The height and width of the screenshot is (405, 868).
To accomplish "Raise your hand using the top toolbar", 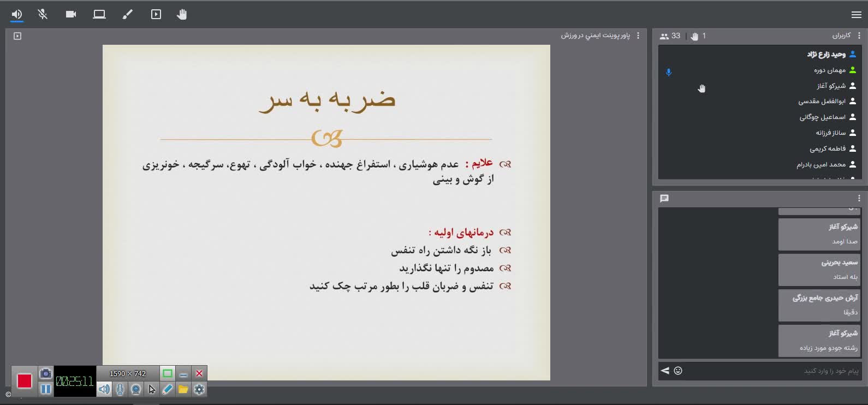I will (x=182, y=14).
